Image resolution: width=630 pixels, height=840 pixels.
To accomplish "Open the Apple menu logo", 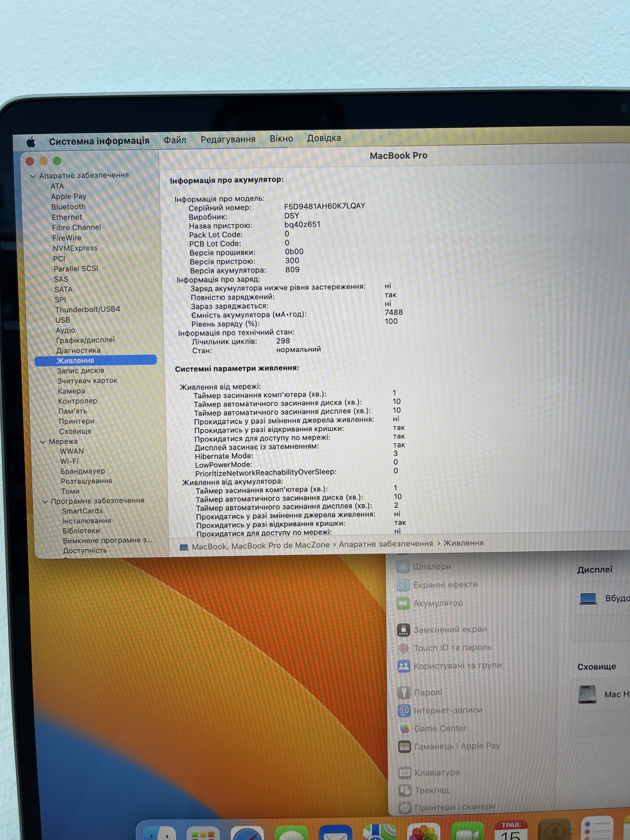I will tap(31, 142).
